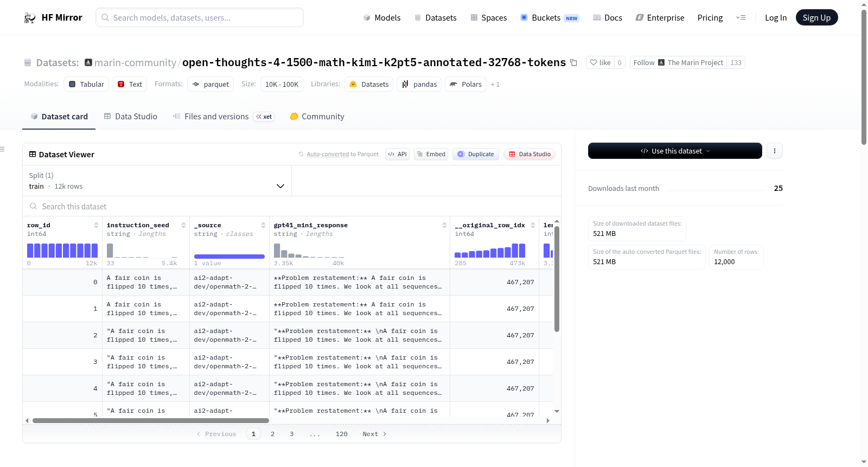The width and height of the screenshot is (868, 467).
Task: Click the __original_row_idx histogram
Action: [490, 251]
